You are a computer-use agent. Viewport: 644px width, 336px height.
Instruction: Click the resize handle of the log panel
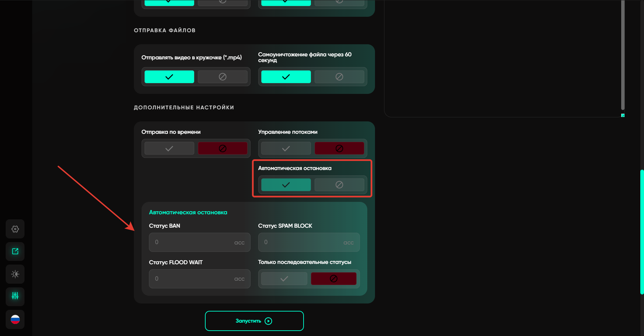pyautogui.click(x=623, y=115)
